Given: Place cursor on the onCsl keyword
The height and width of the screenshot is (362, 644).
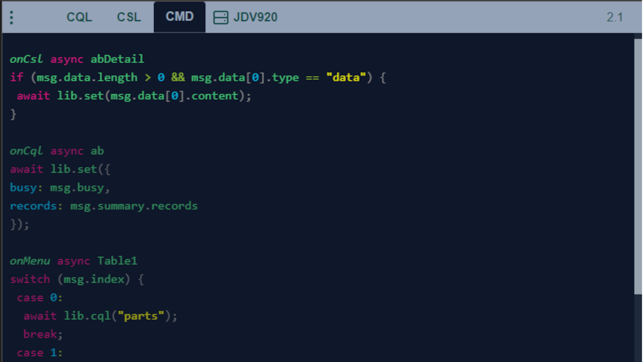Looking at the screenshot, I should [26, 59].
